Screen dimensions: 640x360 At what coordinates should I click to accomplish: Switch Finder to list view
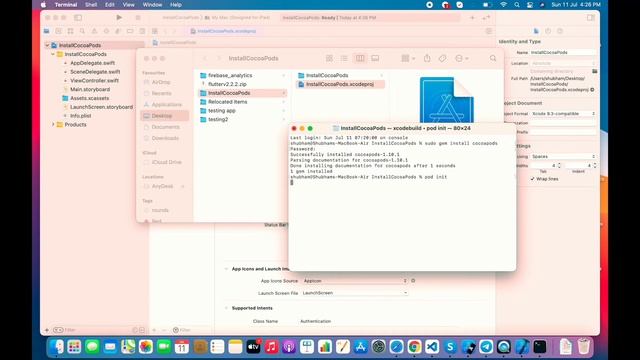click(344, 58)
